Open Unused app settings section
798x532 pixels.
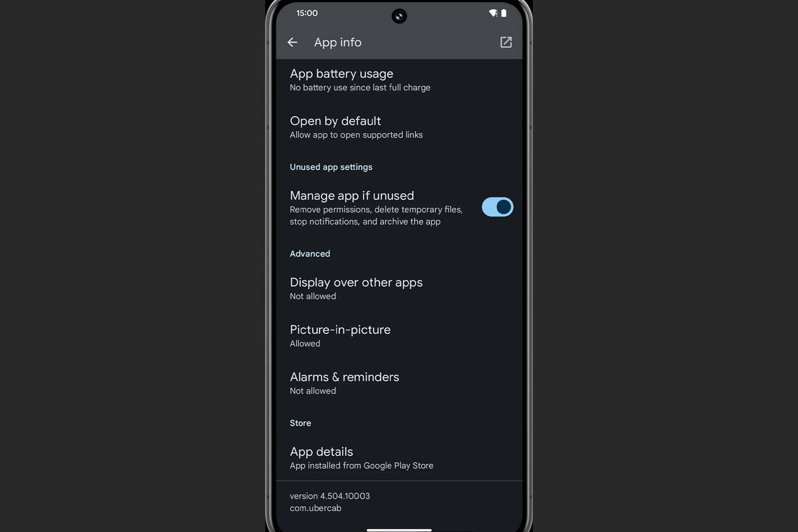[x=330, y=167]
